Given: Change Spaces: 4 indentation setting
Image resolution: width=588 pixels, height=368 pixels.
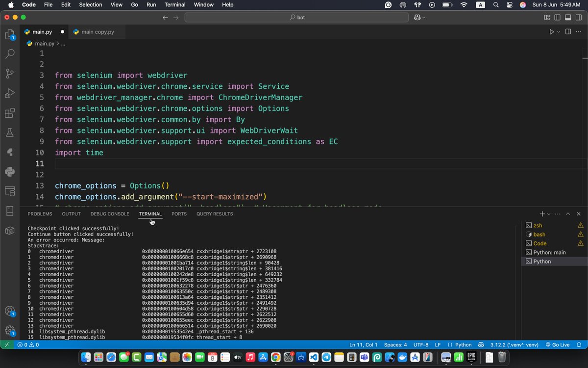Looking at the screenshot, I should click(x=395, y=345).
